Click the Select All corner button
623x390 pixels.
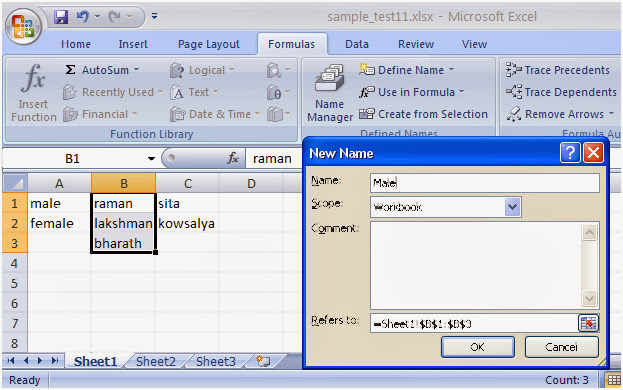(15, 183)
